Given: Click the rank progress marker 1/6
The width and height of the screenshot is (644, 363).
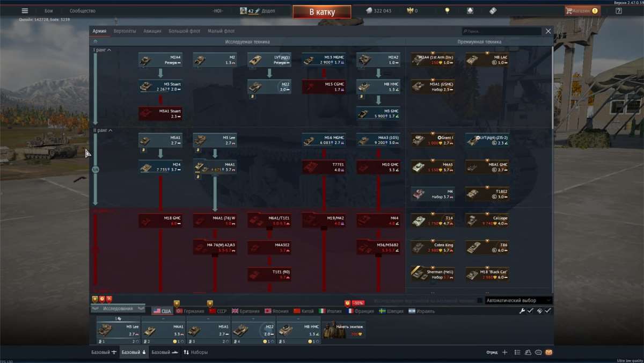Looking at the screenshot, I should click(x=96, y=169).
